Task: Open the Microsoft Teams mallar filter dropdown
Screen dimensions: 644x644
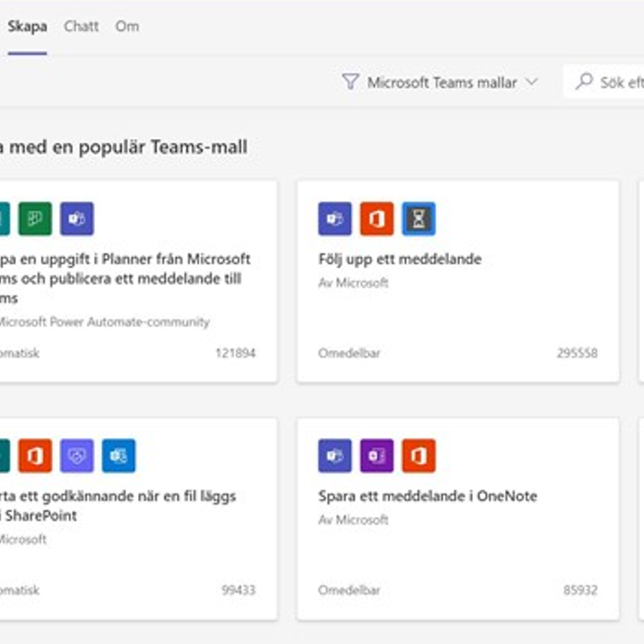Action: pyautogui.click(x=440, y=82)
